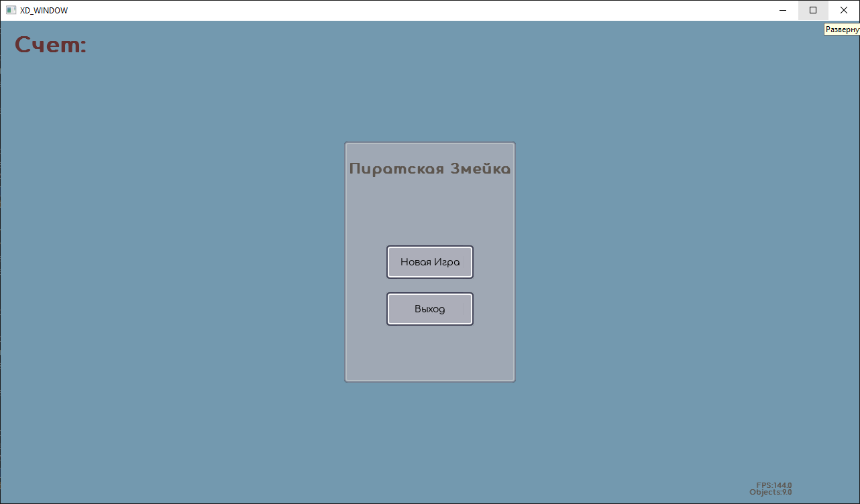This screenshot has width=860, height=504.
Task: Click empty menu panel space above Новая Игра
Action: tap(430, 211)
